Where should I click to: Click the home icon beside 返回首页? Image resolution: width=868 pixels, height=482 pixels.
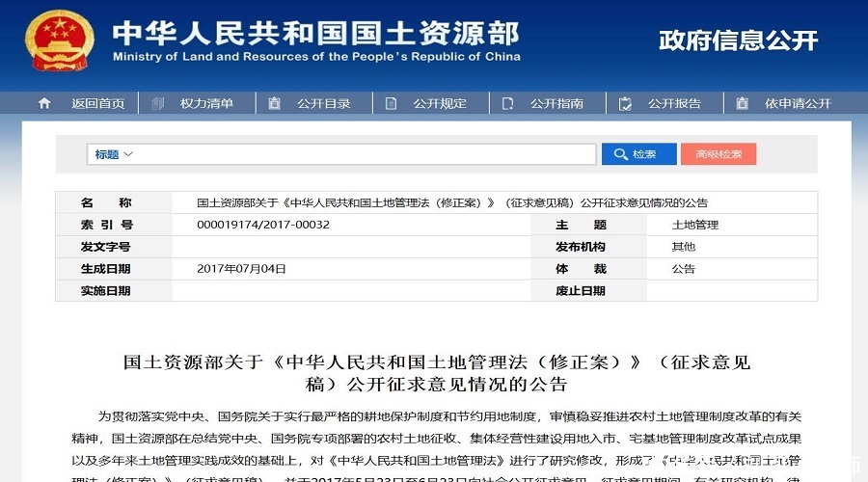pos(43,103)
